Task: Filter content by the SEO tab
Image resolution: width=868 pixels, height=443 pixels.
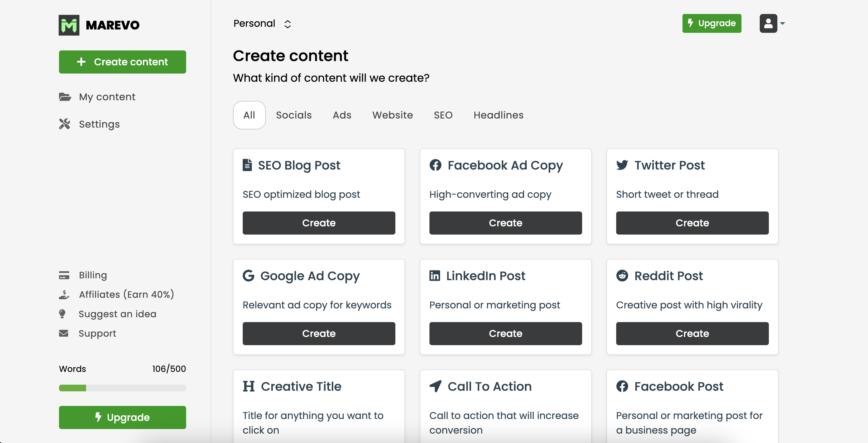Action: pos(443,115)
